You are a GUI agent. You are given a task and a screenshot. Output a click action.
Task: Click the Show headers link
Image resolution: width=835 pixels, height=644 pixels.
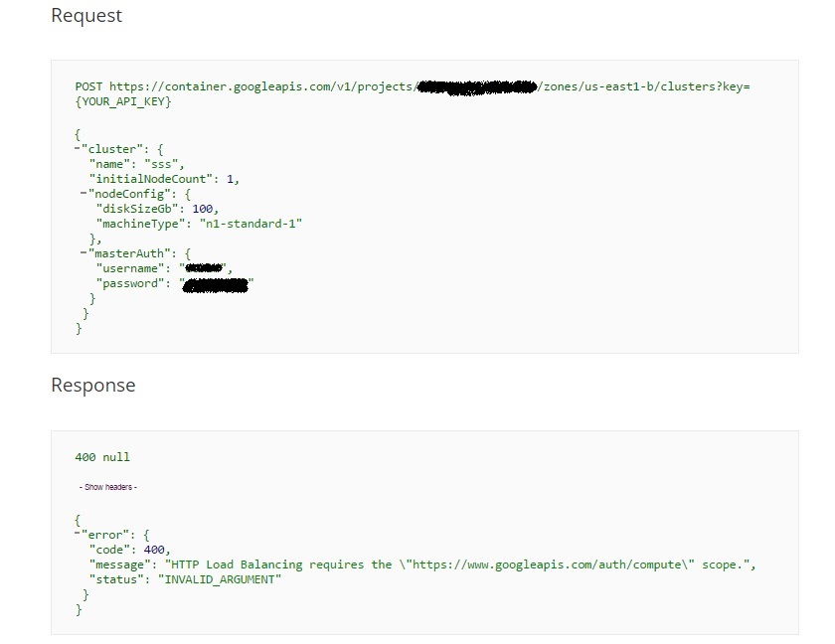[x=107, y=487]
